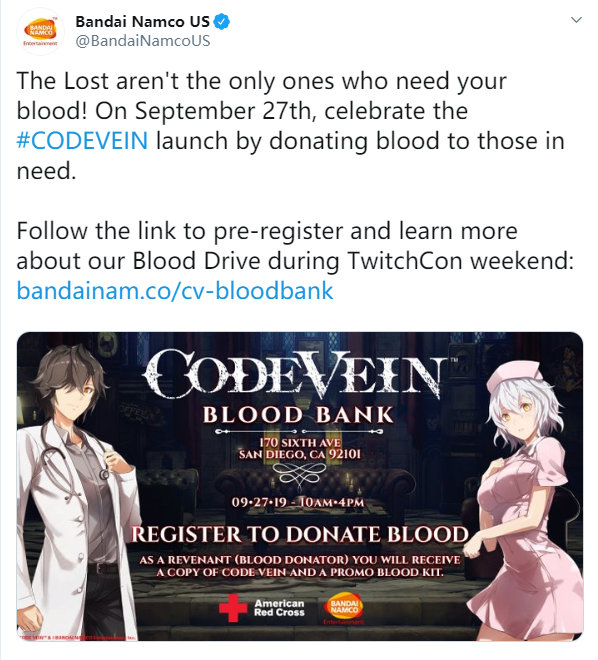Viewport: 598px width, 660px height.
Task: Click the ornamental flourish divider
Action: [299, 474]
